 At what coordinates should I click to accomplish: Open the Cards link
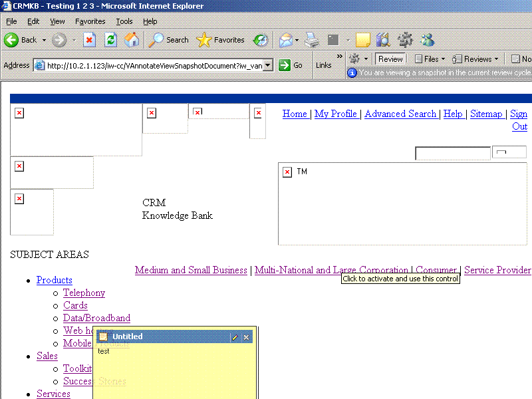click(75, 305)
